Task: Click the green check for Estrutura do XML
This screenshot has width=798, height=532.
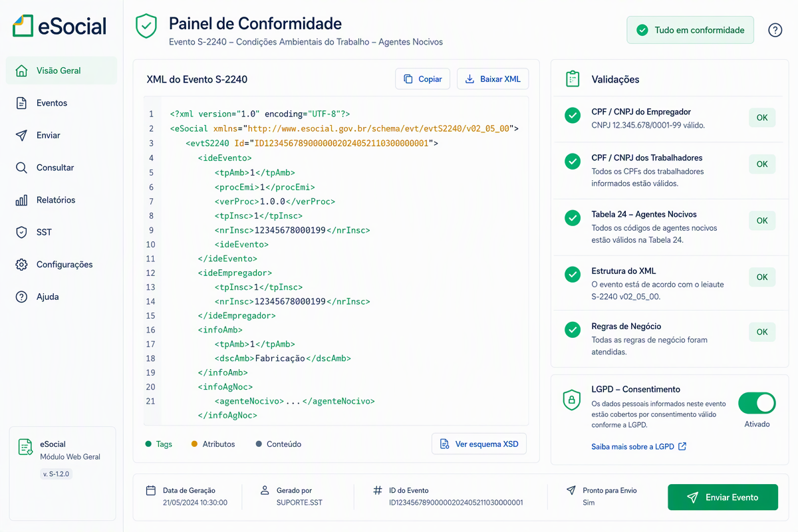Action: tap(573, 275)
